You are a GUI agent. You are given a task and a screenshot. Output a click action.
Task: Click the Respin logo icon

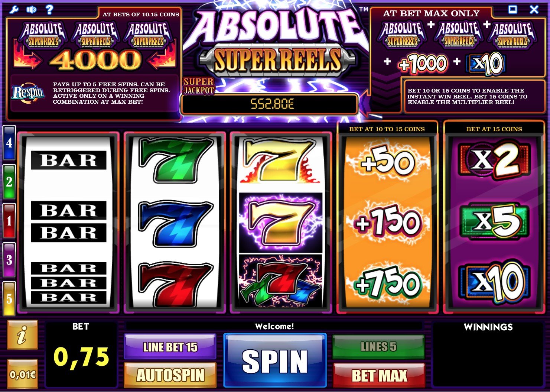click(x=28, y=93)
